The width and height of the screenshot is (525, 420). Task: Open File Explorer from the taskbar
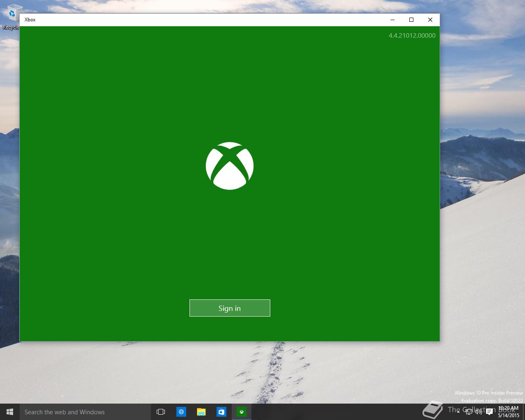pyautogui.click(x=201, y=412)
